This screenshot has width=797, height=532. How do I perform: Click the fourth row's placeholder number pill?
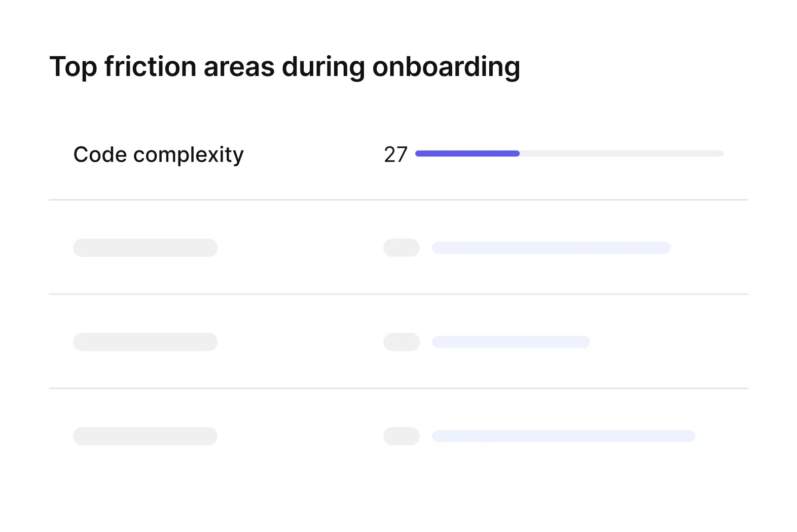coord(401,436)
